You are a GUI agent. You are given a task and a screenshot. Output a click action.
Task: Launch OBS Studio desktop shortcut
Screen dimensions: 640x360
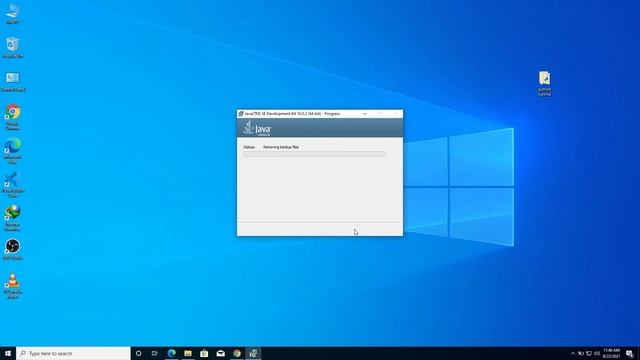point(13,249)
